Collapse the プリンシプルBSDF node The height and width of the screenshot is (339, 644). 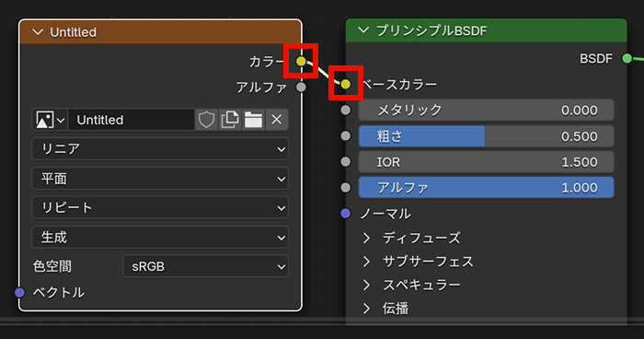[363, 30]
